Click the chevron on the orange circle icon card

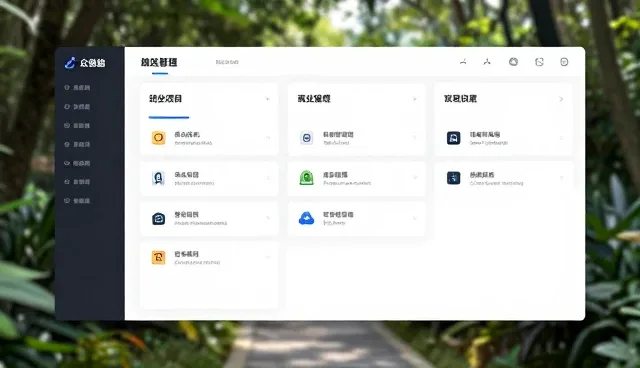coord(268,138)
